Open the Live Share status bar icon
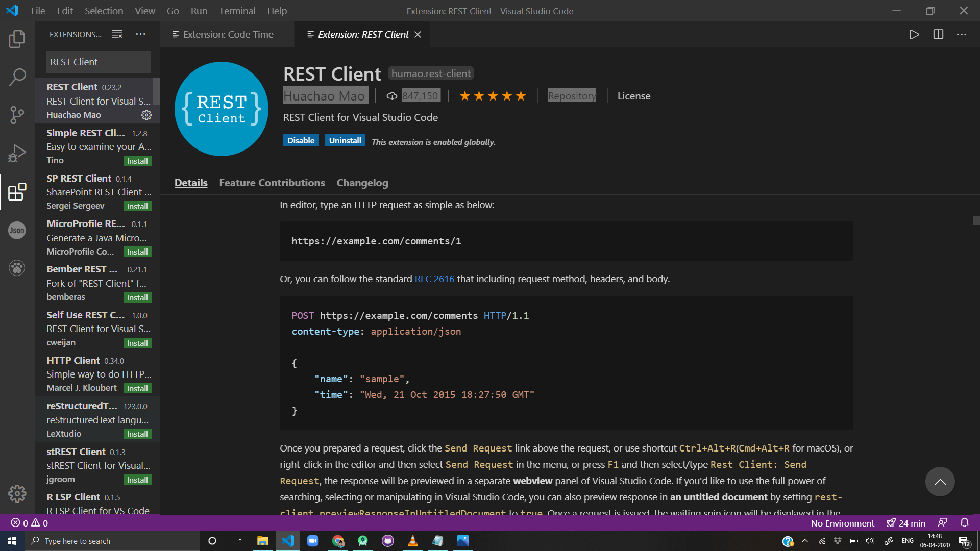The image size is (980, 551). [943, 523]
